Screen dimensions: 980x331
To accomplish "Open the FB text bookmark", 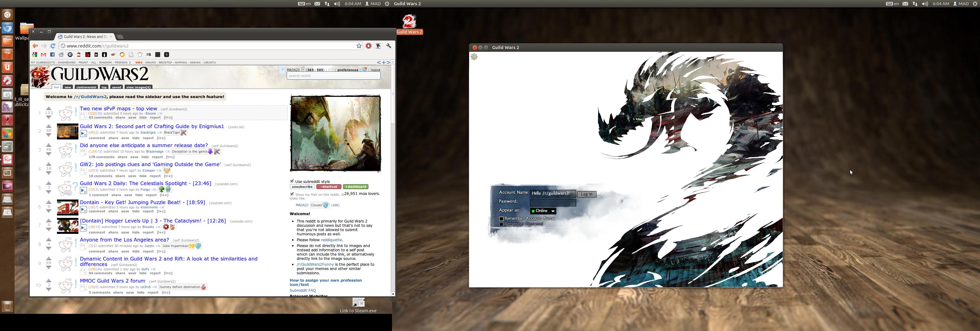I will [149, 55].
